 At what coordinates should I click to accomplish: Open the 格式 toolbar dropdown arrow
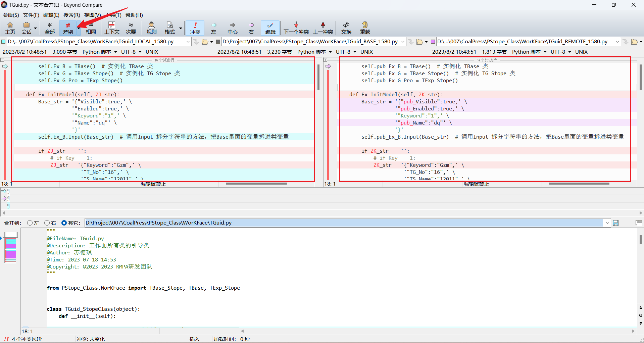(x=181, y=28)
